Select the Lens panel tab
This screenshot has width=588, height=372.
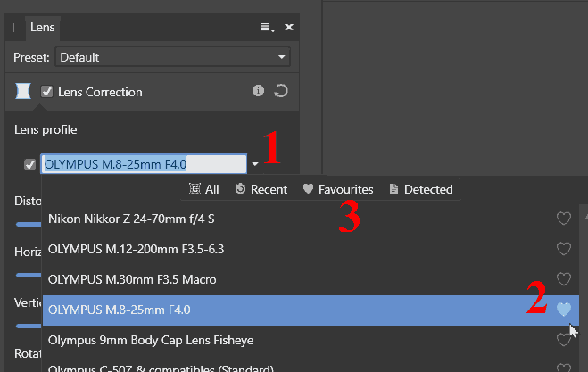[x=43, y=28]
